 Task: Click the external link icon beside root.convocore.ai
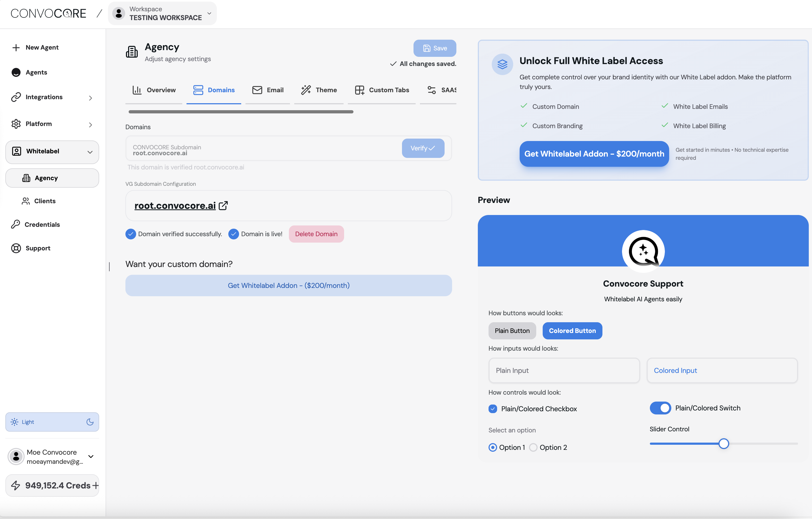223,205
